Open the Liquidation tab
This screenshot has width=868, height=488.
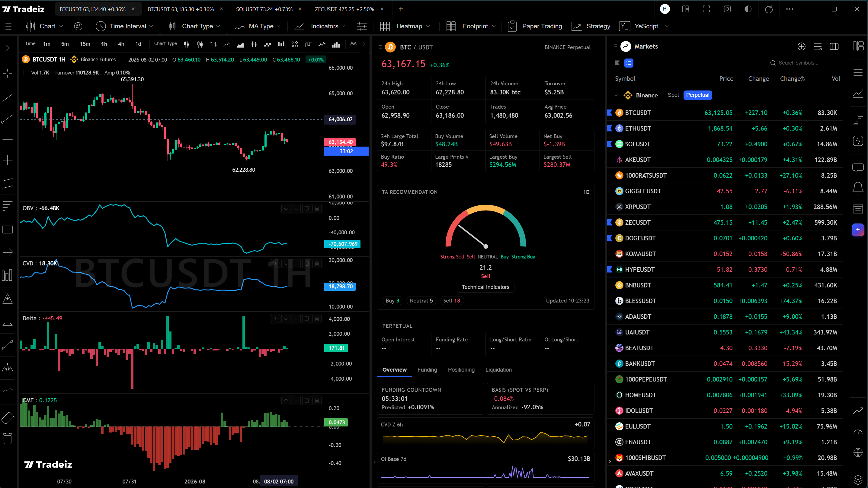pos(498,370)
